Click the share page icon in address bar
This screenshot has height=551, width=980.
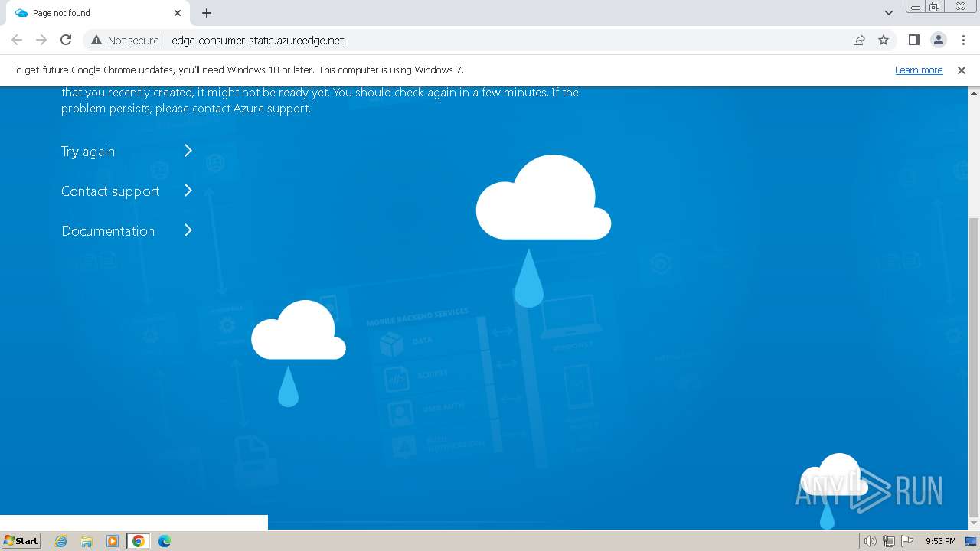[859, 41]
